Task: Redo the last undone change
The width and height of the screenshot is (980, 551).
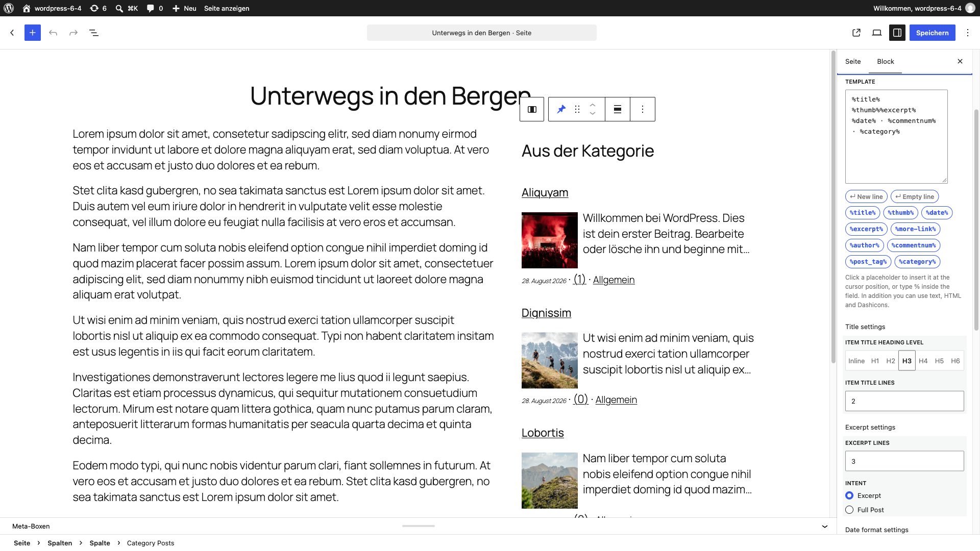Action: click(x=73, y=33)
